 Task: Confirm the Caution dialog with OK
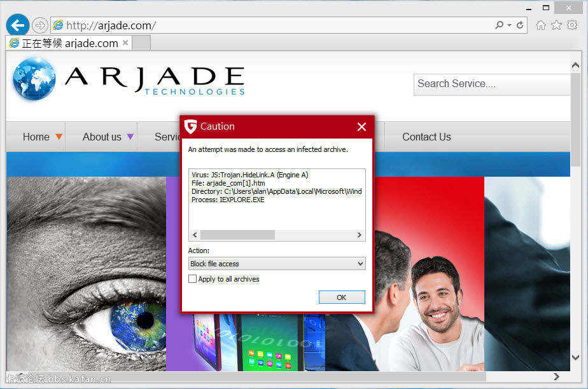point(342,297)
